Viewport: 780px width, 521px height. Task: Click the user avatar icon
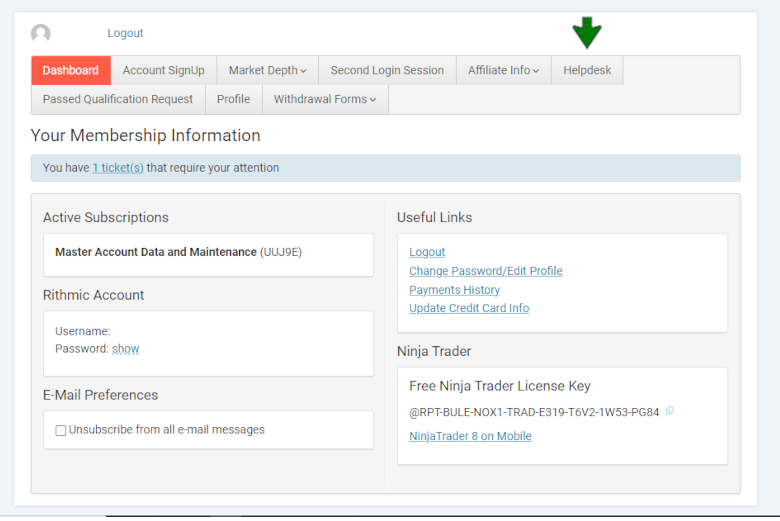[41, 34]
